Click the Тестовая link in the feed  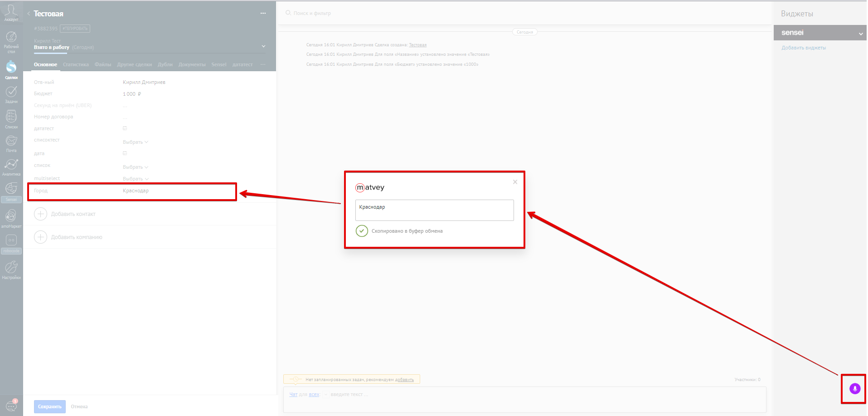click(x=417, y=45)
